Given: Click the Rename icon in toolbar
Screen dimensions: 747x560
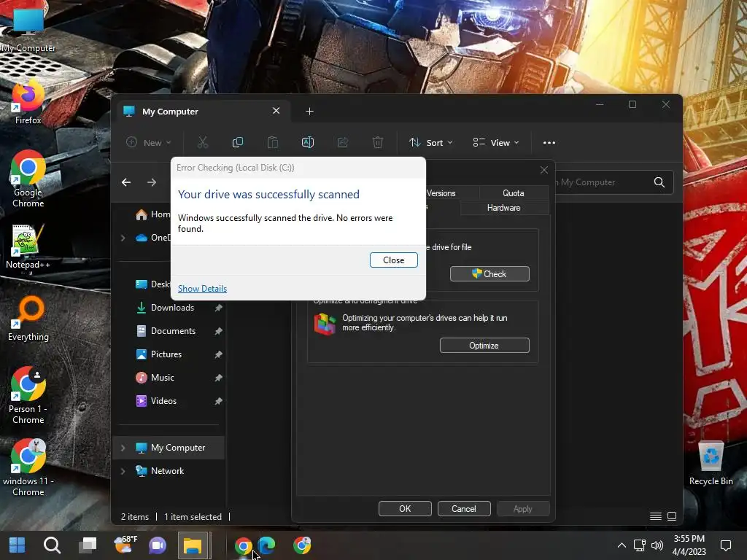Looking at the screenshot, I should (308, 142).
